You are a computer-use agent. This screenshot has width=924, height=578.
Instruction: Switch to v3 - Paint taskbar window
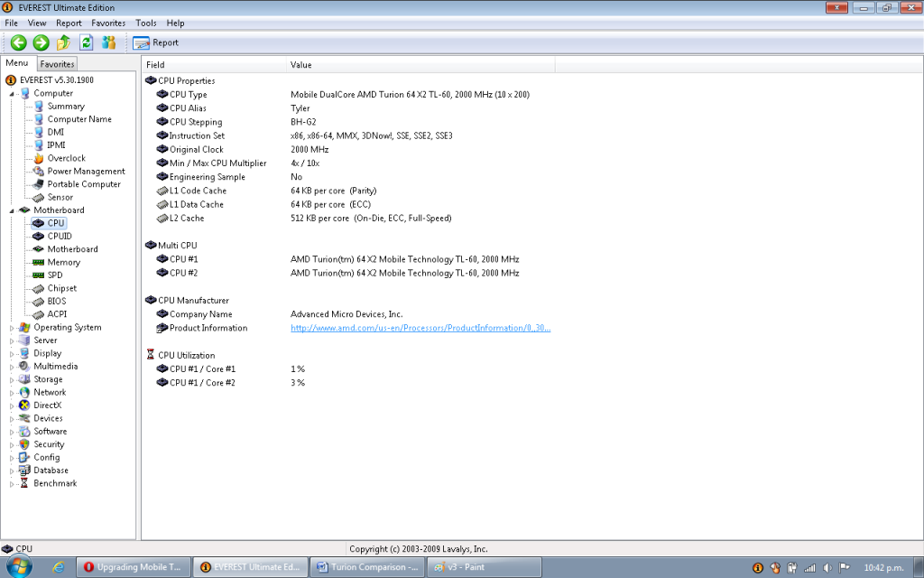[484, 567]
